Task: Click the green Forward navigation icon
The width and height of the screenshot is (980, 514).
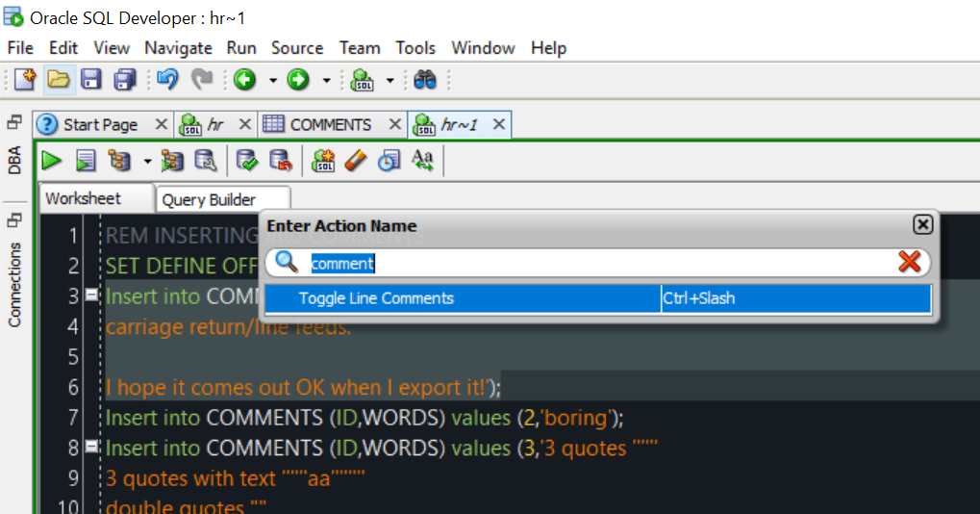Action: pyautogui.click(x=298, y=80)
